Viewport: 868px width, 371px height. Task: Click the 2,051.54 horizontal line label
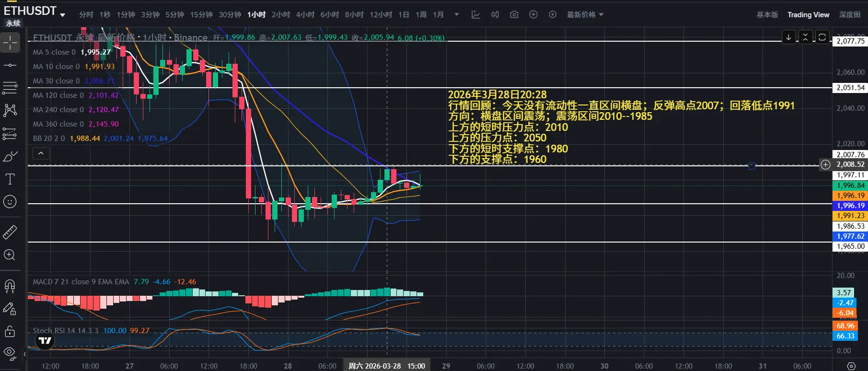(850, 88)
